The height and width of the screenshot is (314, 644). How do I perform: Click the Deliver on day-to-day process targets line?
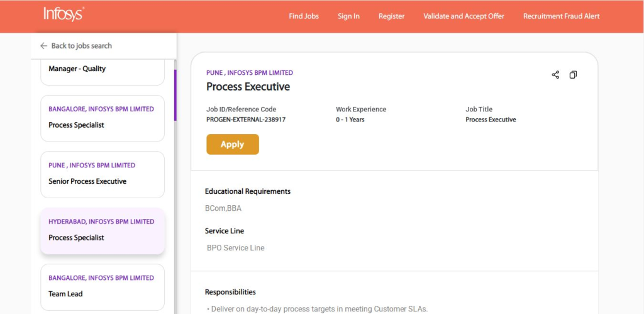pos(317,309)
